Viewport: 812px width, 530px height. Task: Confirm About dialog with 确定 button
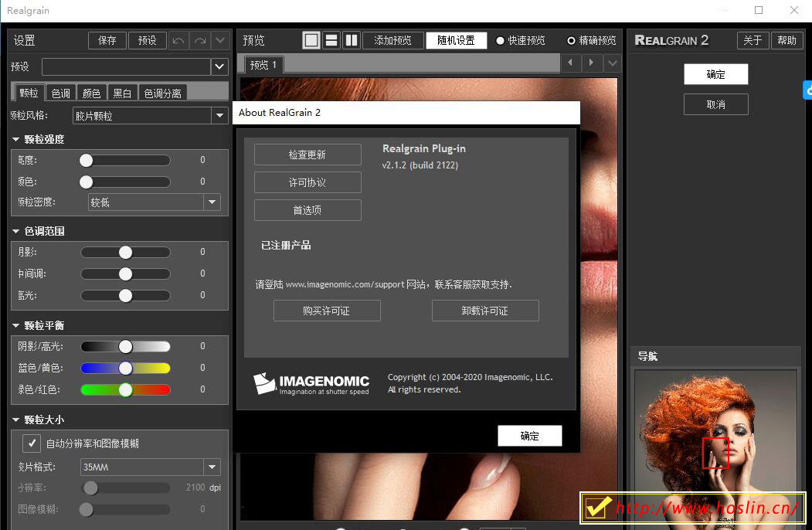(x=530, y=436)
